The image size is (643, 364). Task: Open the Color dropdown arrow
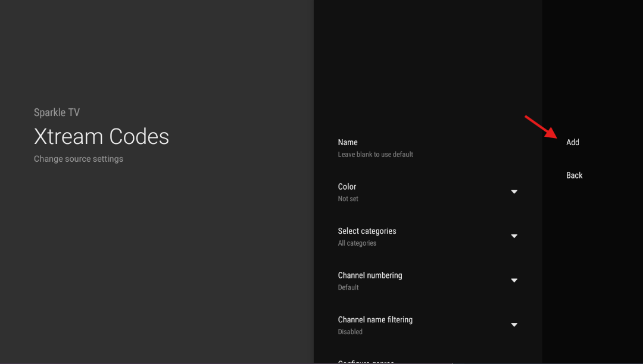click(514, 192)
